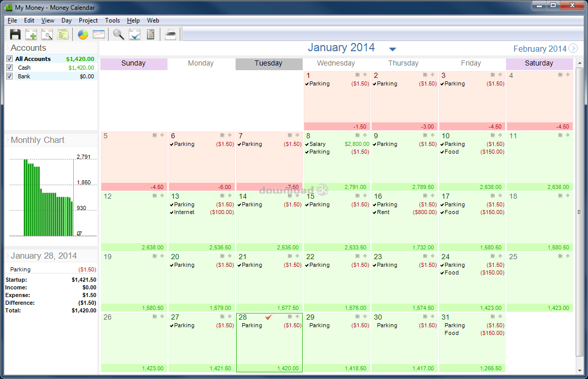Open the Project menu
This screenshot has width=588, height=379.
tap(88, 20)
